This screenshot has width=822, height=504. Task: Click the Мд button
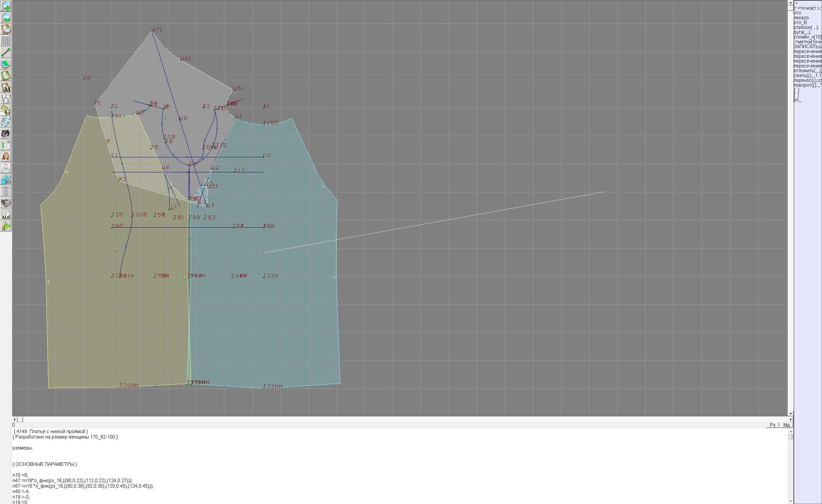tap(786, 425)
